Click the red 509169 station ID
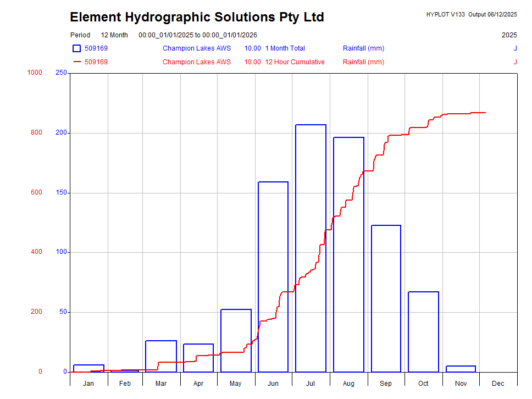The image size is (532, 399). (96, 62)
